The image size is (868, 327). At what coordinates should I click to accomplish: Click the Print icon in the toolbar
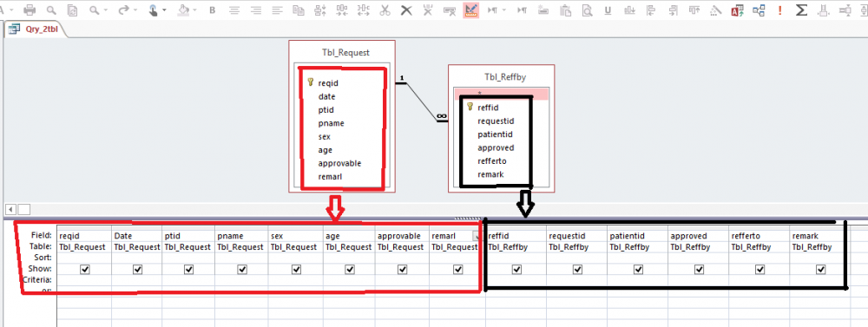pyautogui.click(x=30, y=10)
